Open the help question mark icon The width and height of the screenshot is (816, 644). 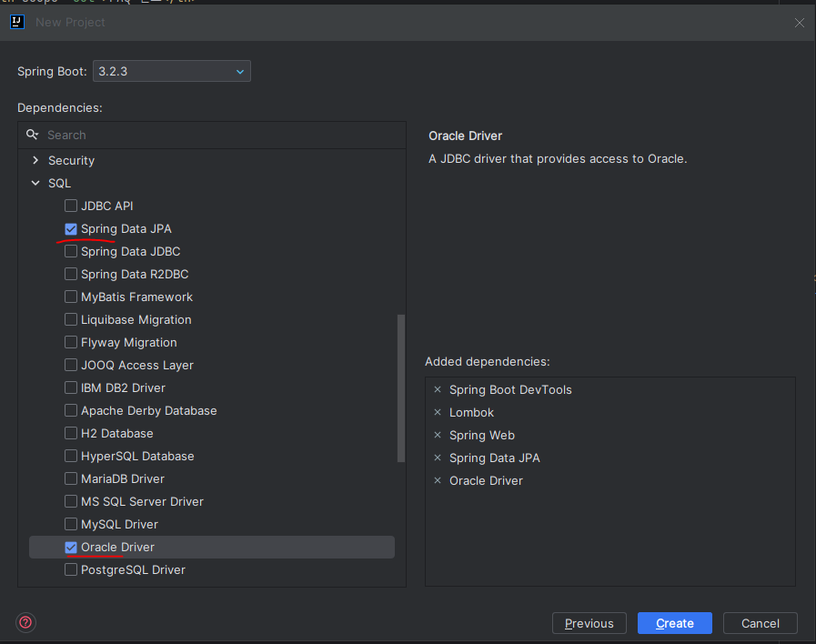coord(25,622)
